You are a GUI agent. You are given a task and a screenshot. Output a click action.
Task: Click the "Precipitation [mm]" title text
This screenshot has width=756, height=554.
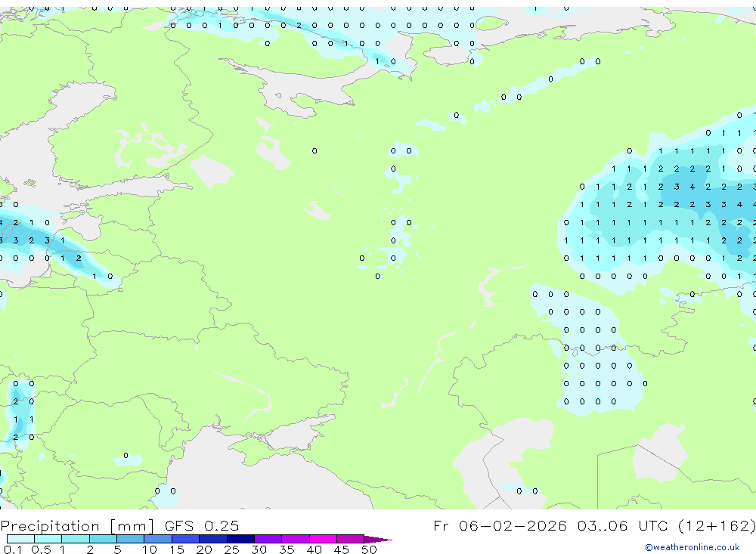point(77,526)
